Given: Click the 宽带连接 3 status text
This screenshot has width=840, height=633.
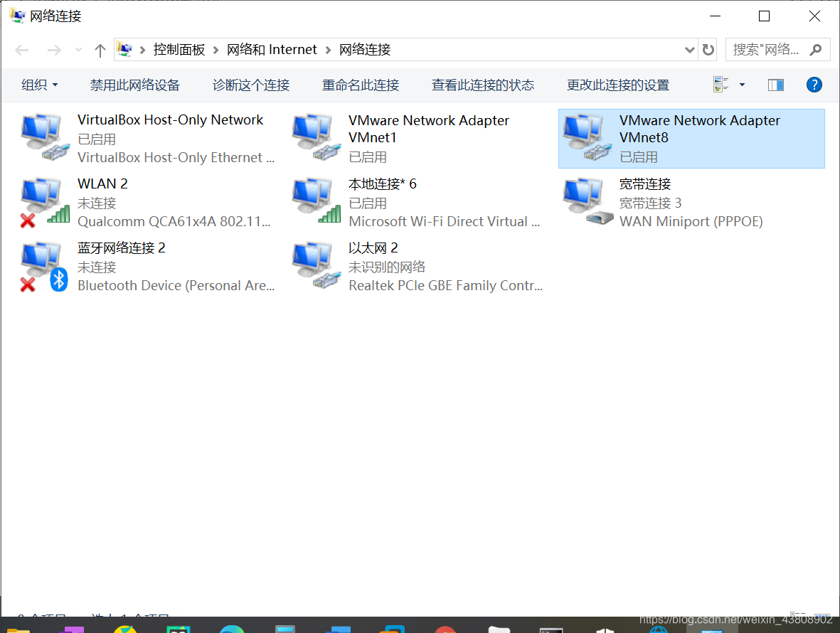Looking at the screenshot, I should click(650, 203).
